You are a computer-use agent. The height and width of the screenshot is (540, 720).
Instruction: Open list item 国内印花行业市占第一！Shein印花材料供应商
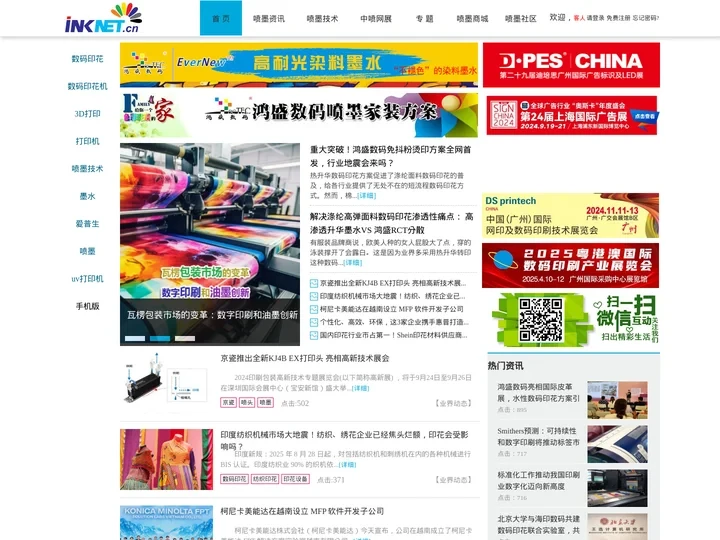pyautogui.click(x=394, y=335)
